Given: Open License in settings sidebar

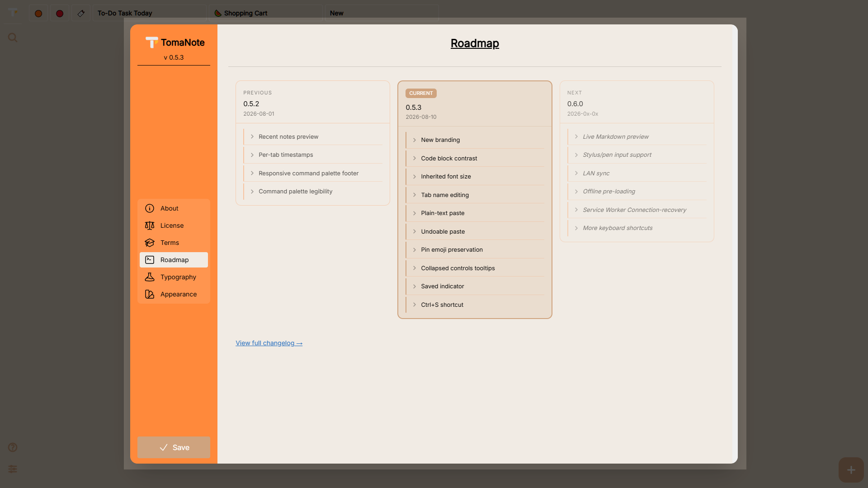Looking at the screenshot, I should click(x=174, y=225).
